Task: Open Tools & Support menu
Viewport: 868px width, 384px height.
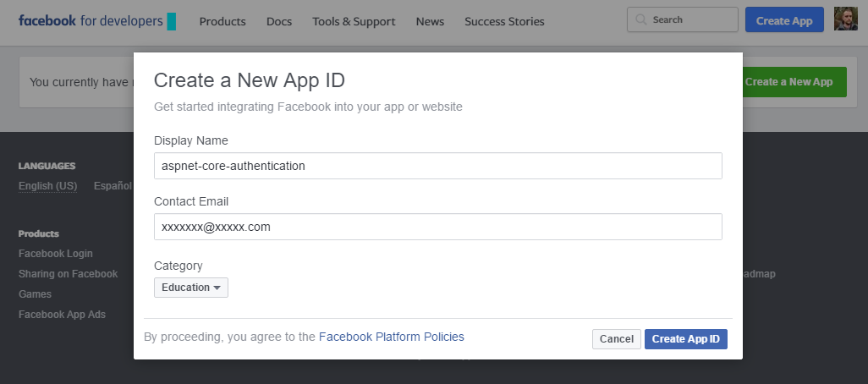Action: [x=354, y=21]
